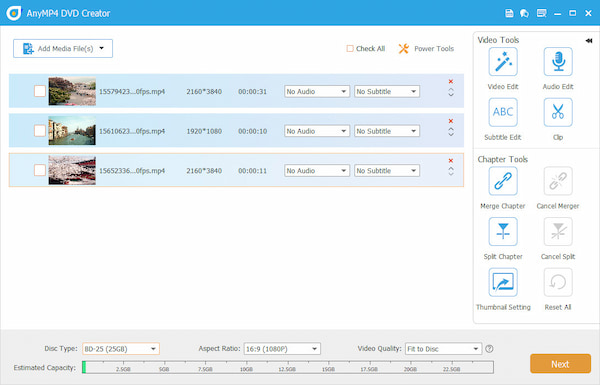The width and height of the screenshot is (600, 385).
Task: Open the Video Edit tool
Action: coord(503,62)
